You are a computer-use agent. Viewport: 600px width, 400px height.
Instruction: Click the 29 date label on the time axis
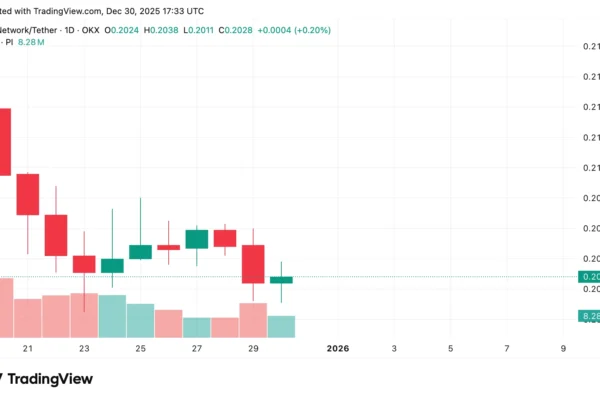[253, 349]
